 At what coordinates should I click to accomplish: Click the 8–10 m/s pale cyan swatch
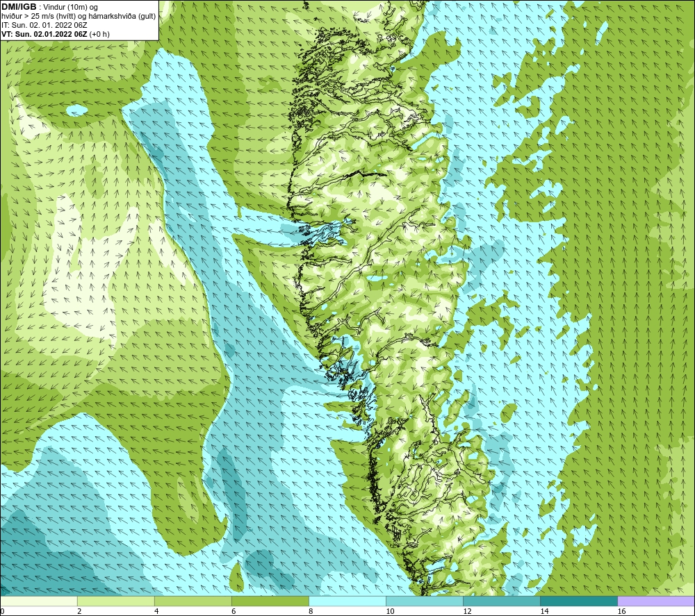click(x=347, y=601)
